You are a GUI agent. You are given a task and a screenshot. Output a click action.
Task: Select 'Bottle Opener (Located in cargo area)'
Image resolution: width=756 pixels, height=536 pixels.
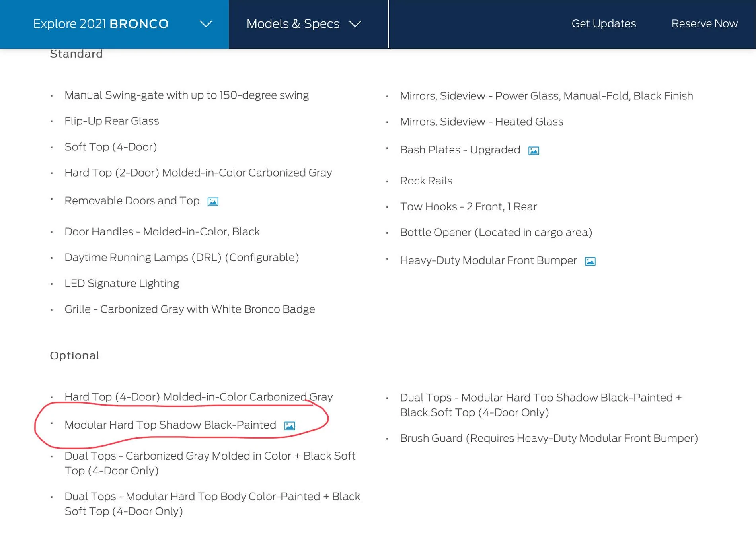tap(496, 233)
